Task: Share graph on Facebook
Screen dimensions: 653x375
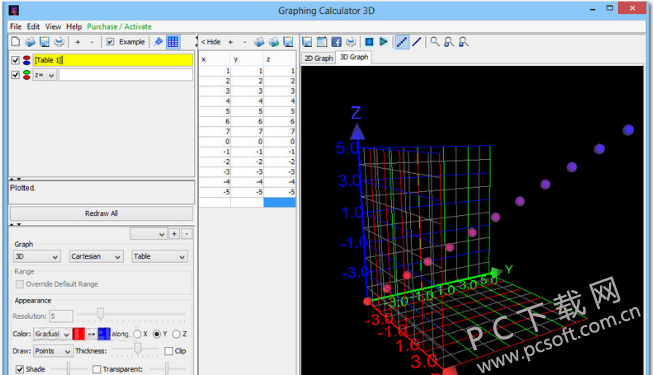Action: [x=336, y=42]
